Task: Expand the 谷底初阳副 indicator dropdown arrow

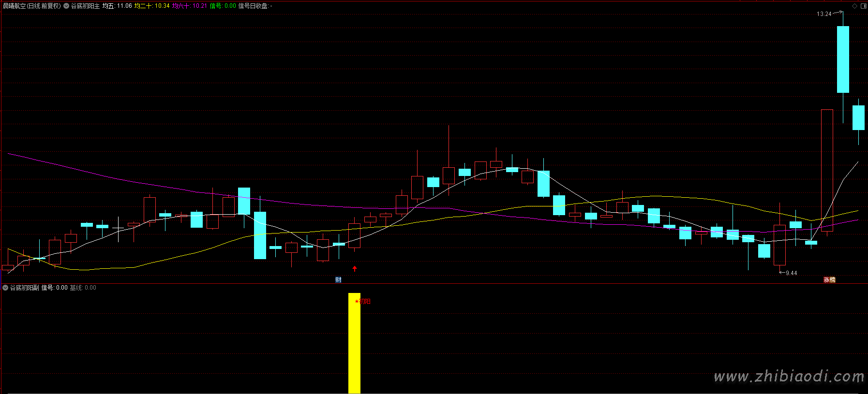Action: point(5,288)
